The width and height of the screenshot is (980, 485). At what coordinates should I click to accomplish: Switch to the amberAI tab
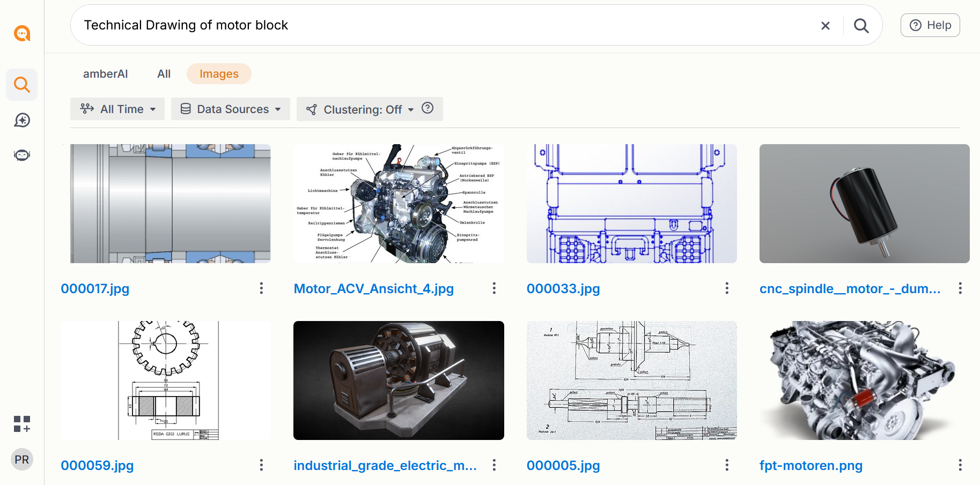(x=106, y=74)
